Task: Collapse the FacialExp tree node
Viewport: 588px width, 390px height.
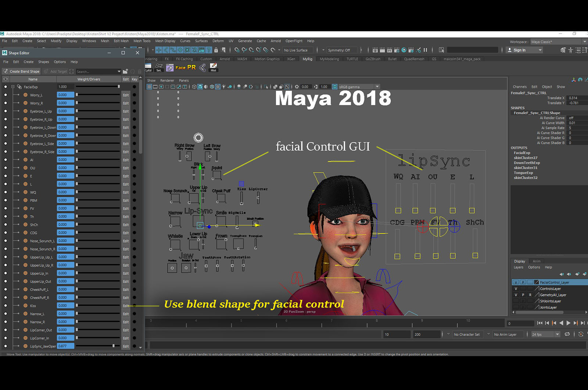Action: click(x=13, y=87)
